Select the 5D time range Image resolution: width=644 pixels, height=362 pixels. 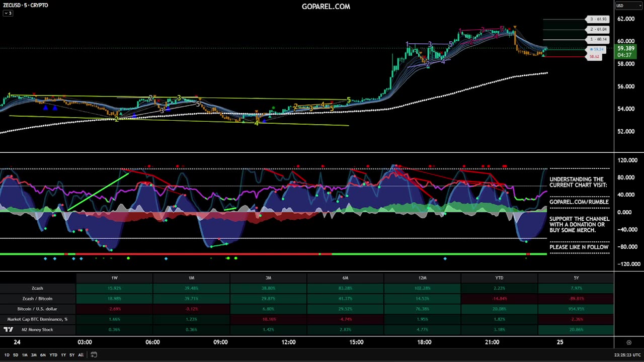point(16,355)
